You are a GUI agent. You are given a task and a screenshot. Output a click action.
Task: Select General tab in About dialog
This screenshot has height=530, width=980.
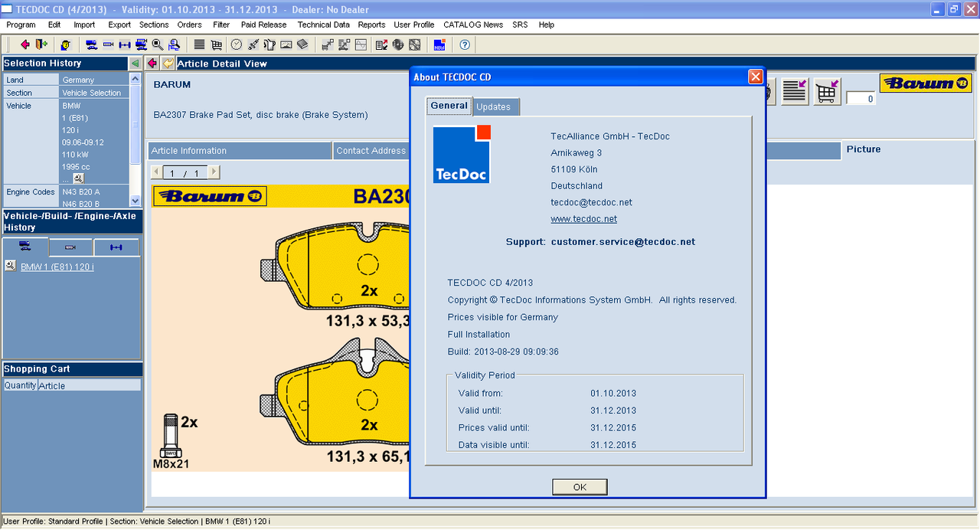pyautogui.click(x=449, y=106)
